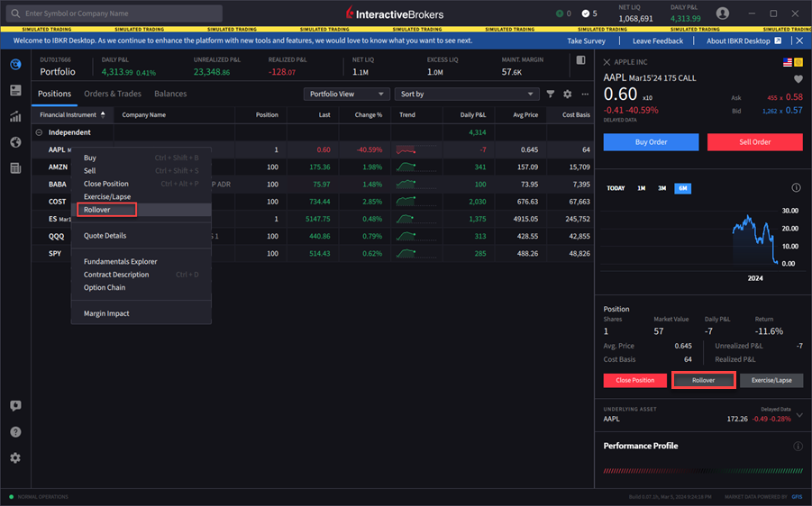Click the red Sell Order button
The image size is (812, 506).
pyautogui.click(x=754, y=141)
